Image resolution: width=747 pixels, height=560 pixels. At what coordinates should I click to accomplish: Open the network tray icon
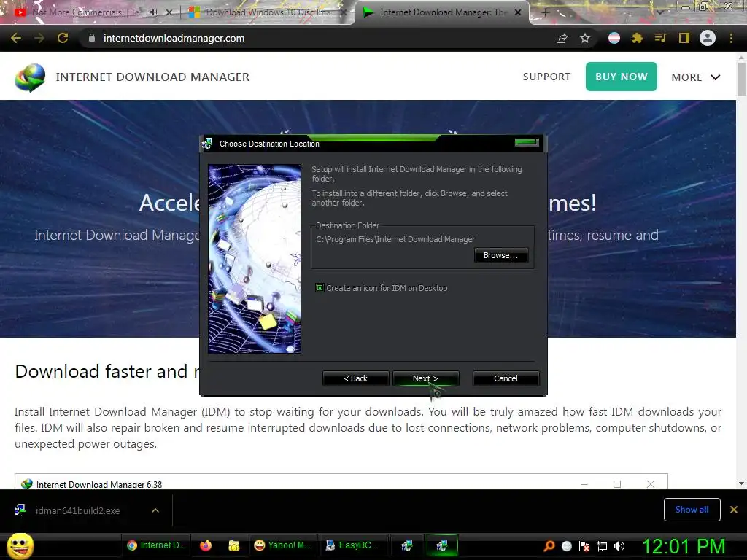[602, 545]
